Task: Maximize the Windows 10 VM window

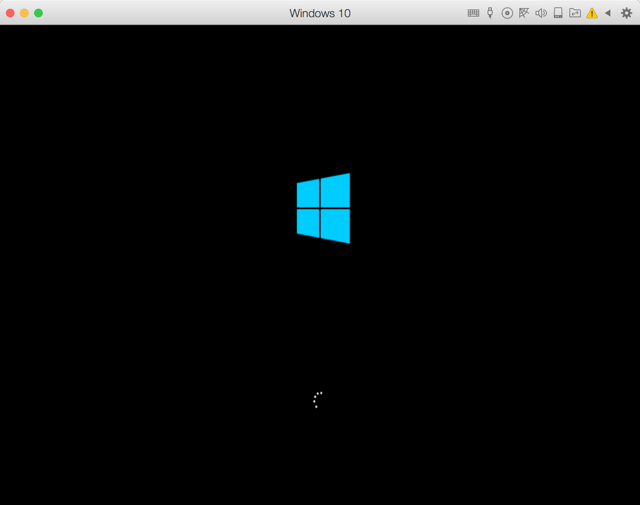Action: coord(38,13)
